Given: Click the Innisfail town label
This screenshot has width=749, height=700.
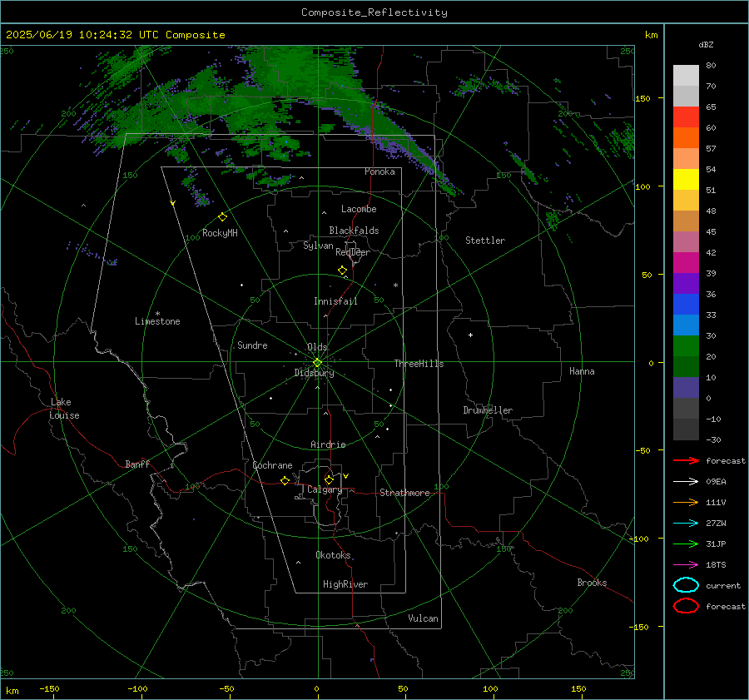Looking at the screenshot, I should [x=335, y=301].
